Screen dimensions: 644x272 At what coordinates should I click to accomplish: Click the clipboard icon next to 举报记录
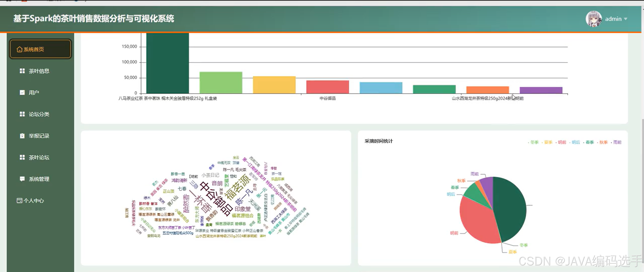coord(22,136)
